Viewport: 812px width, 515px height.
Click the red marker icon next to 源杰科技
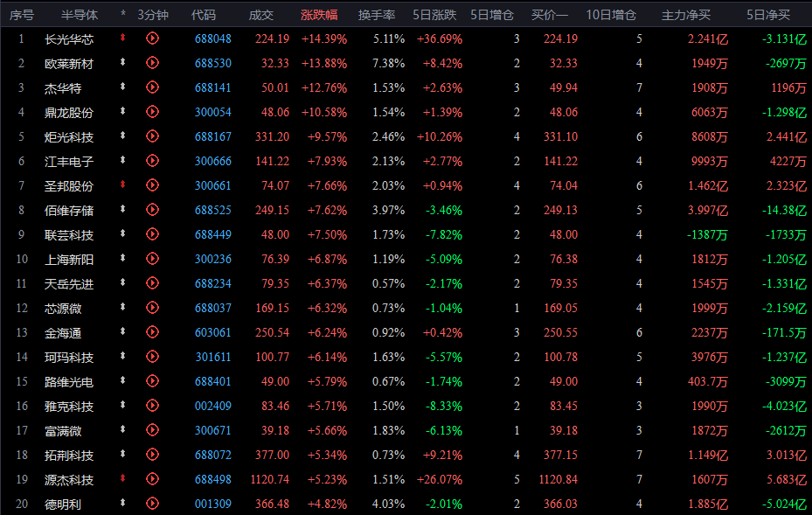coord(123,479)
